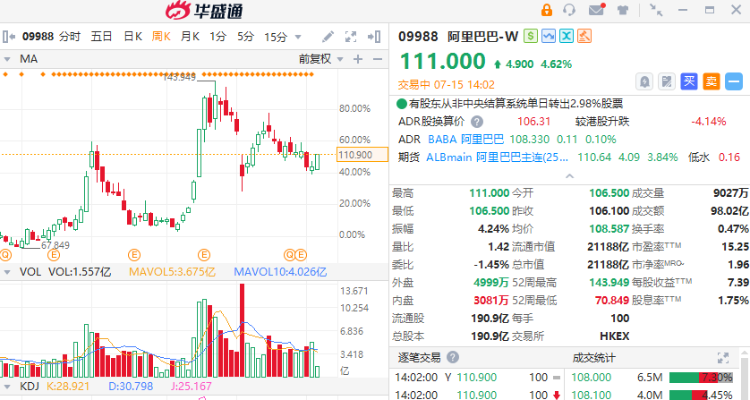Click 成交量 value 9027万
Screen dimensions: 750x400
(730, 193)
